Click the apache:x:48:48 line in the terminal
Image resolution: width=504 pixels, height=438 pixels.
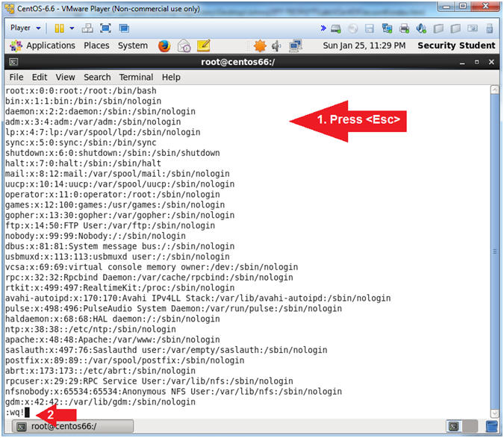pyautogui.click(x=113, y=340)
